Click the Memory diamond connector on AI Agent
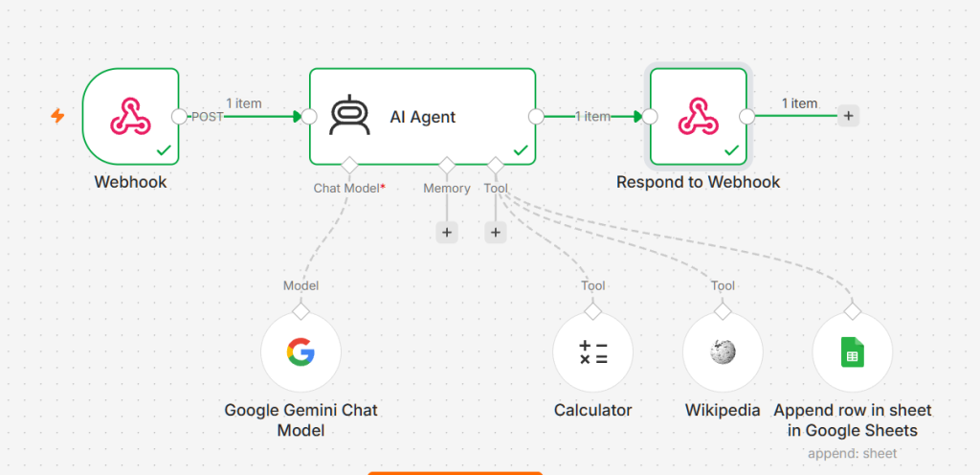Image resolution: width=980 pixels, height=475 pixels. click(447, 166)
